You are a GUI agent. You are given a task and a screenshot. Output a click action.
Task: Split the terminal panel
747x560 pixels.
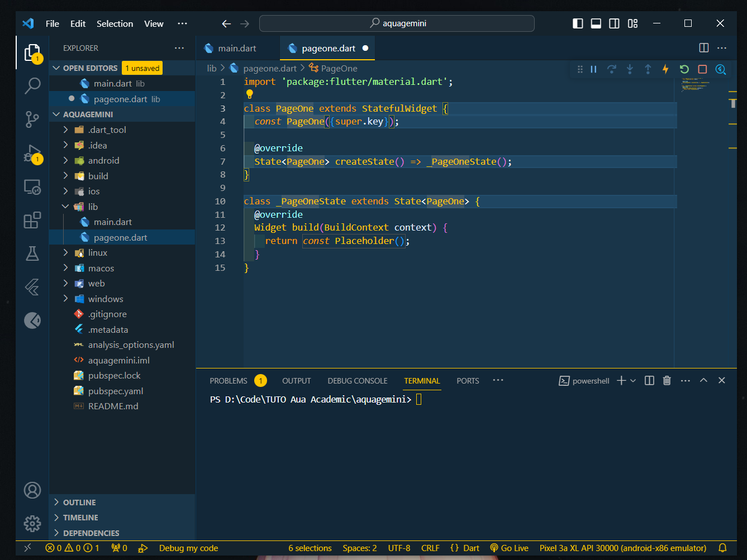pyautogui.click(x=649, y=380)
